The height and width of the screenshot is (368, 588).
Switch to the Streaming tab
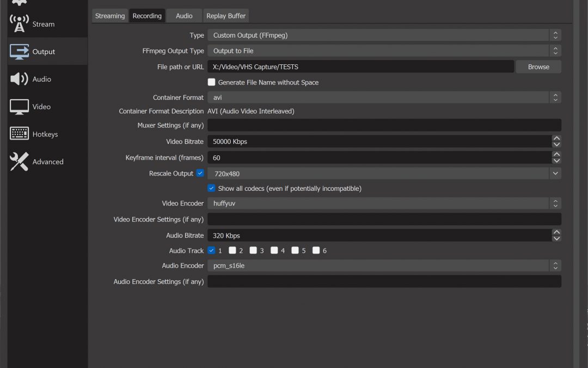[110, 16]
